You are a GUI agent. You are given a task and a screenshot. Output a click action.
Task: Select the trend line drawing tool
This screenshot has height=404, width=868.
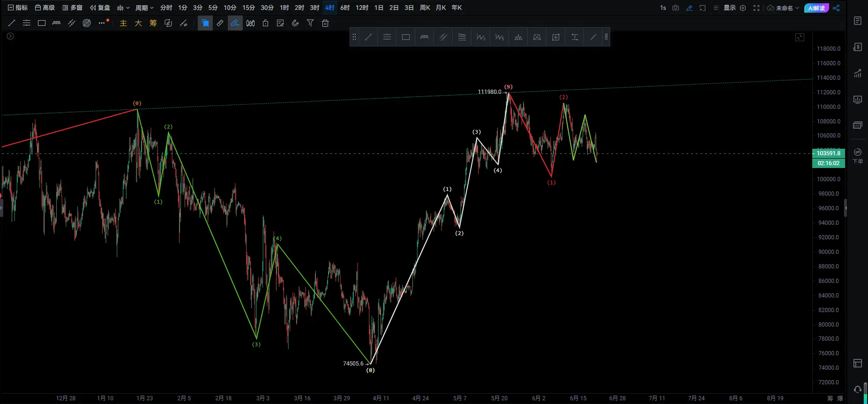[x=12, y=23]
